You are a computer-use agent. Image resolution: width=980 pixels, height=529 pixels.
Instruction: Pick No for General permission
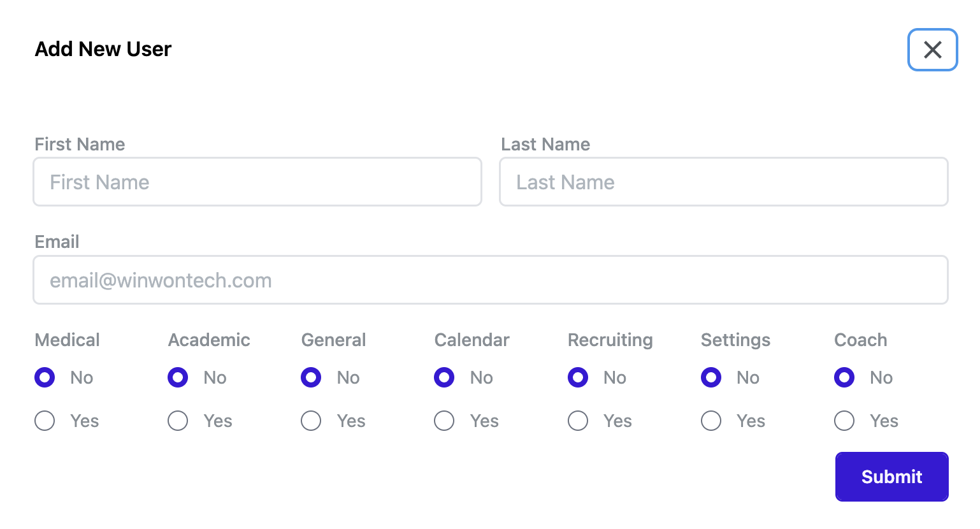click(311, 377)
